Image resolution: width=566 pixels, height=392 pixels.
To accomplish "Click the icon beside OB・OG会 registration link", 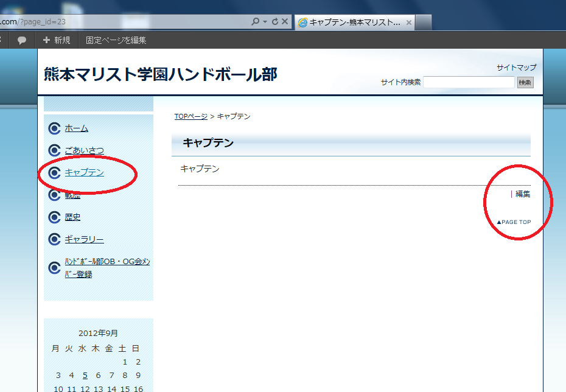I will pos(55,267).
